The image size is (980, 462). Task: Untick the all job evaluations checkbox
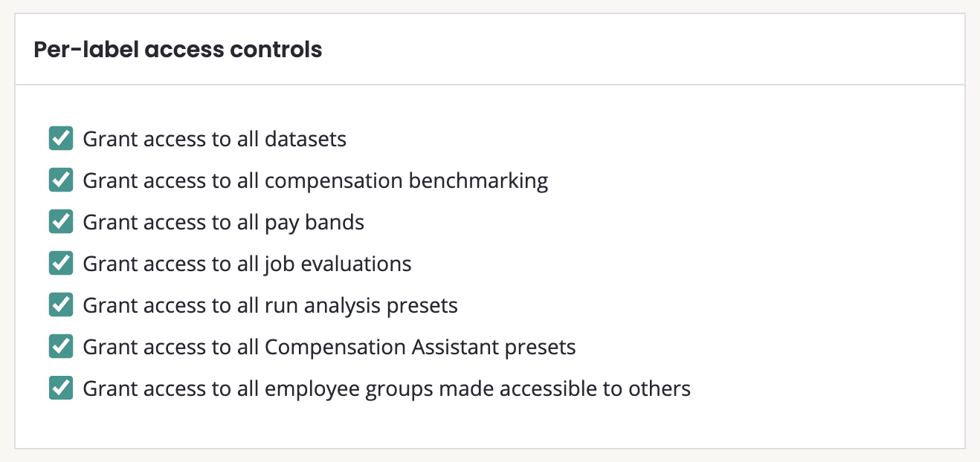tap(61, 264)
